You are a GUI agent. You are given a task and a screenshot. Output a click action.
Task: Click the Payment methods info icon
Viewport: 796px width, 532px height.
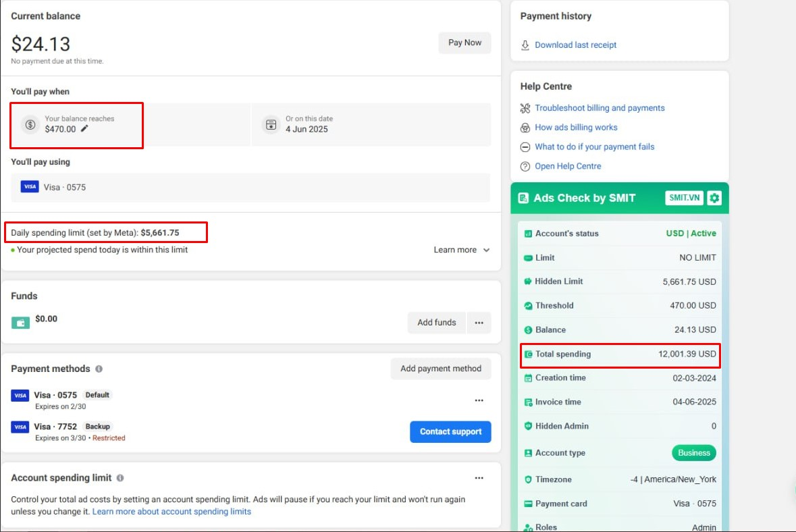tap(99, 369)
